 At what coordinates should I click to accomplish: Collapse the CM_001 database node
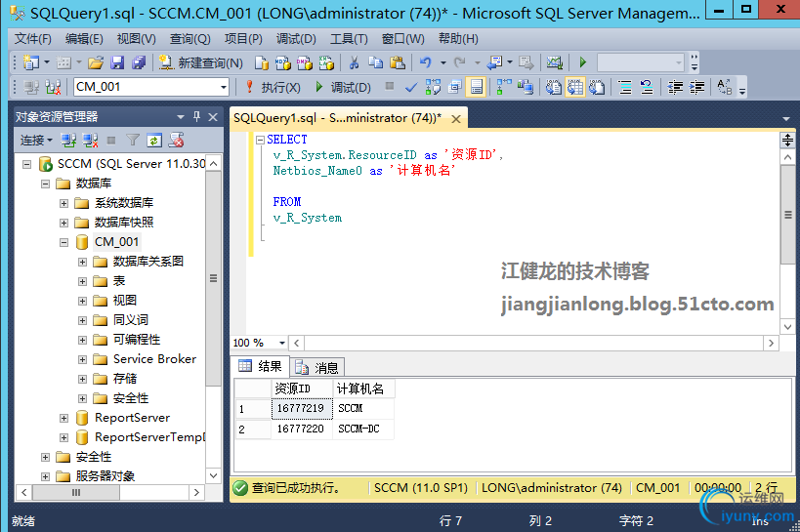click(x=63, y=242)
